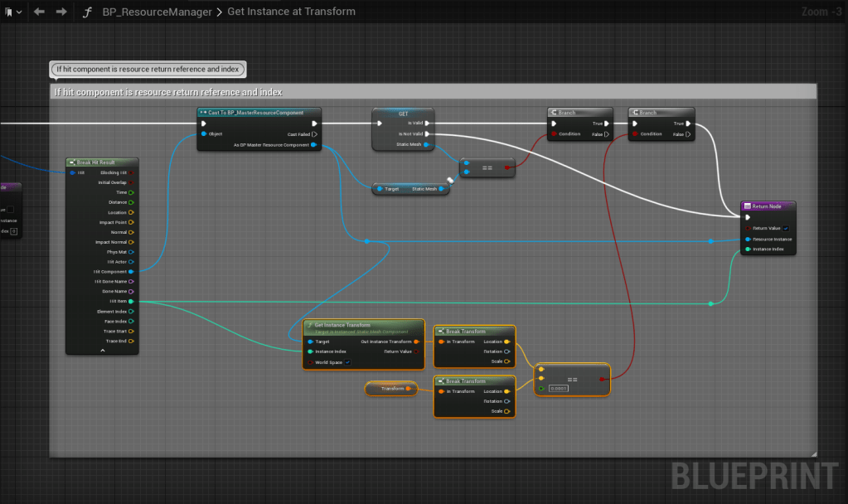Toggle the World Space checkbox on Get Instance Transform
The height and width of the screenshot is (504, 848).
point(347,362)
